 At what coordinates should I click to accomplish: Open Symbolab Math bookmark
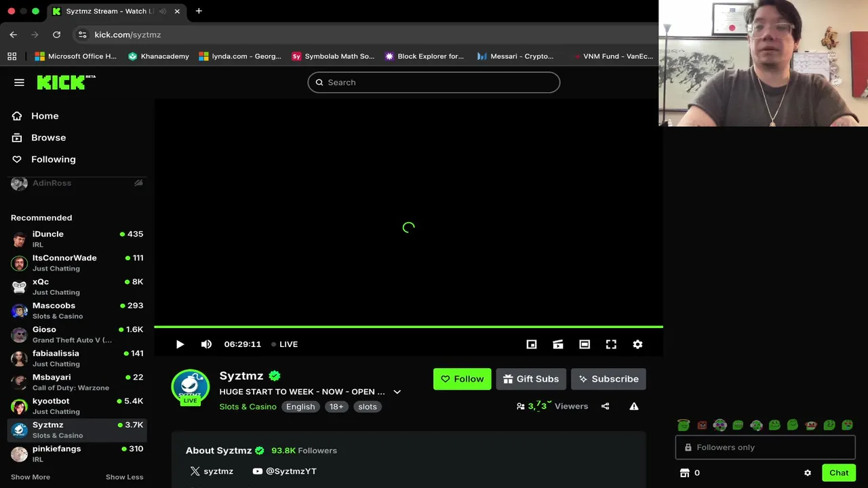click(x=333, y=56)
